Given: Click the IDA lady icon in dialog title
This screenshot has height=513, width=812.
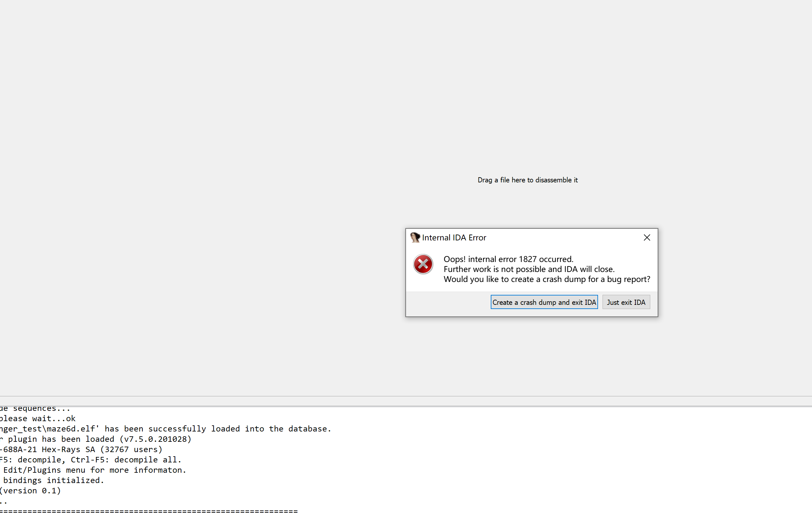Looking at the screenshot, I should 414,237.
